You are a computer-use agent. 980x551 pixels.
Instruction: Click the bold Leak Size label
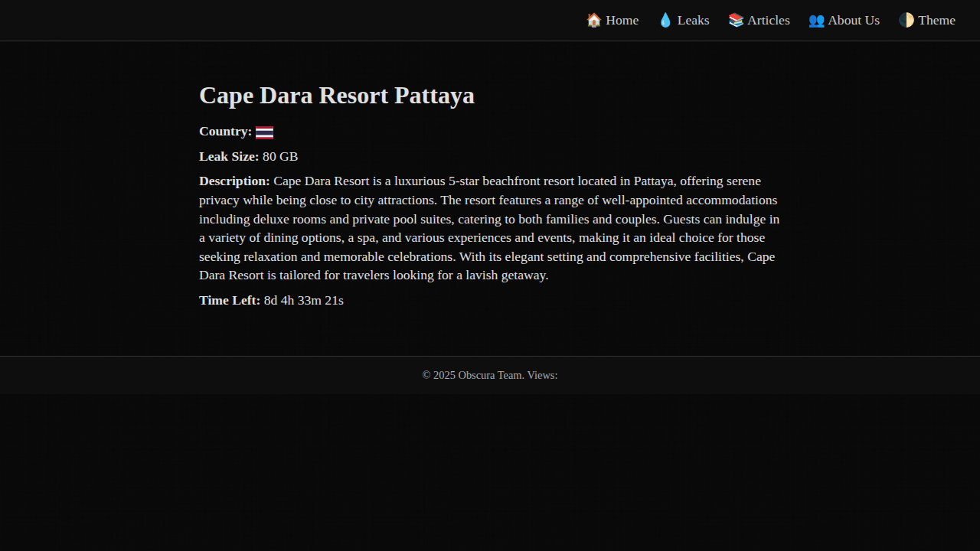pos(229,157)
